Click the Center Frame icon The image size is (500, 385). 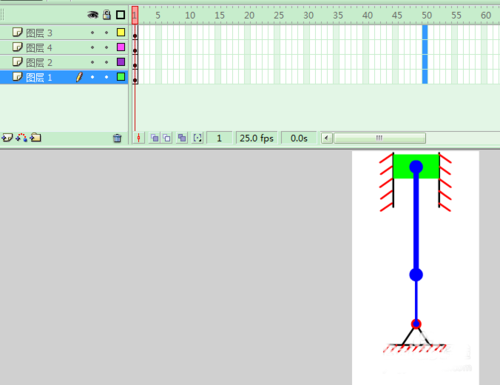[x=139, y=138]
